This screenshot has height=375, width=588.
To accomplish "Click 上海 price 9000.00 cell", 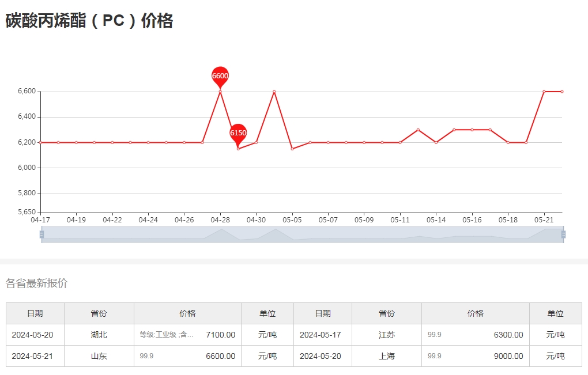I will point(508,356).
